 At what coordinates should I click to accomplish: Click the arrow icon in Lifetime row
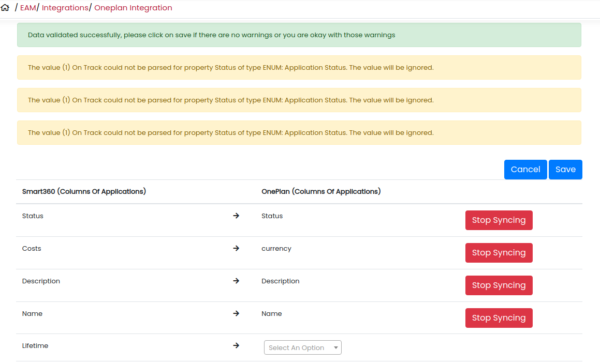click(x=236, y=345)
